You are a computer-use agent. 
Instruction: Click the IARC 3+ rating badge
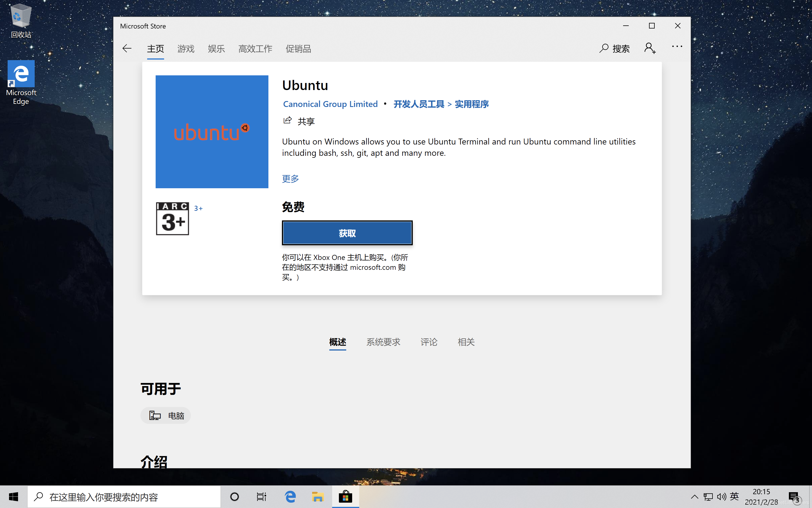click(173, 218)
